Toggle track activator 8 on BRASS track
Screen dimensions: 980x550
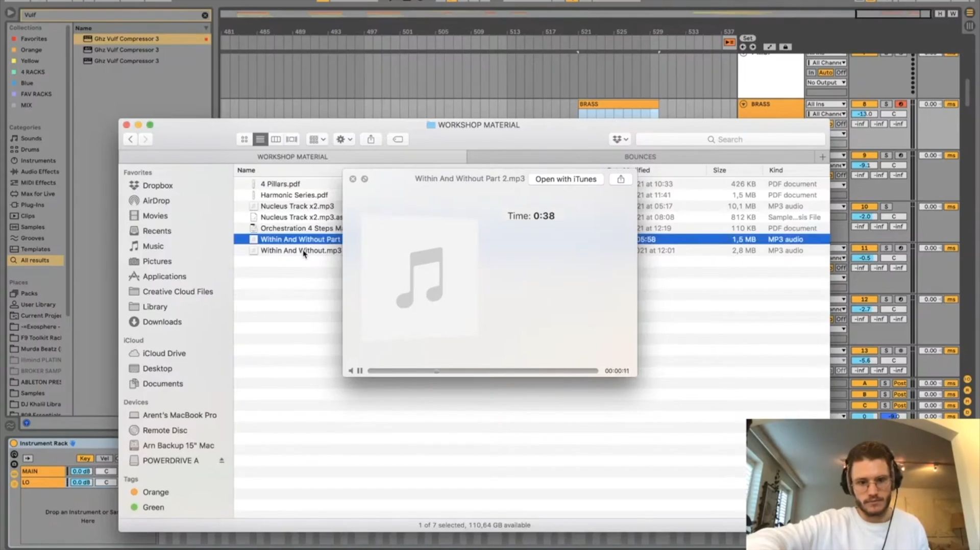pyautogui.click(x=864, y=104)
